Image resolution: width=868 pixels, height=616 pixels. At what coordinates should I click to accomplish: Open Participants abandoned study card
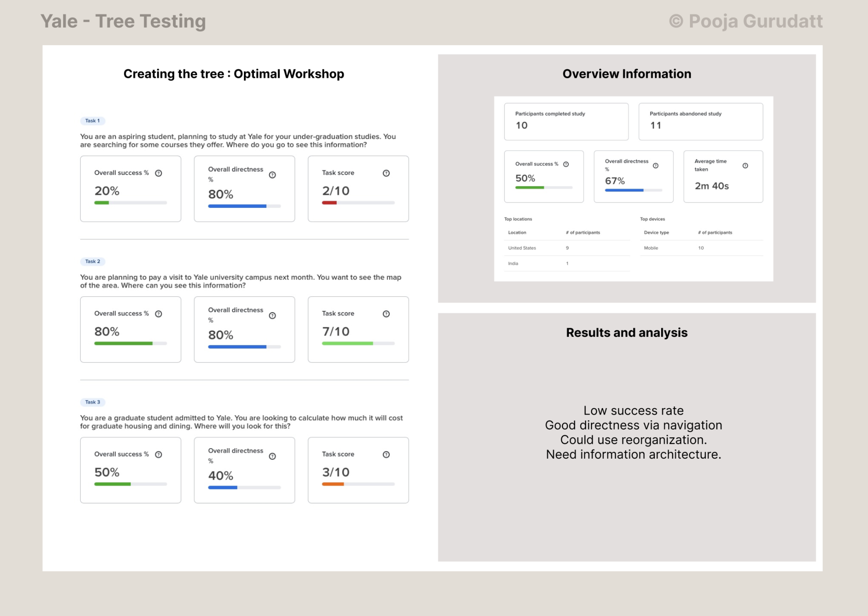tap(700, 121)
